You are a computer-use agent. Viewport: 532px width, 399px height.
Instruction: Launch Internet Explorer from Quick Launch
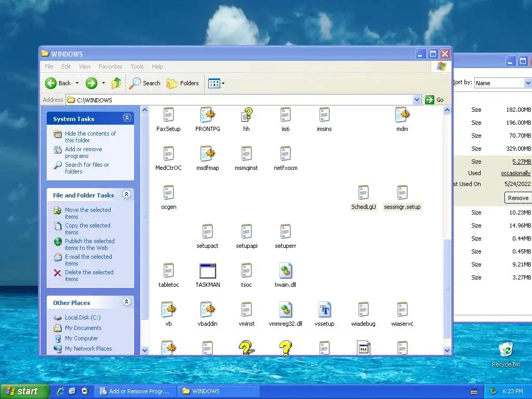click(x=61, y=391)
